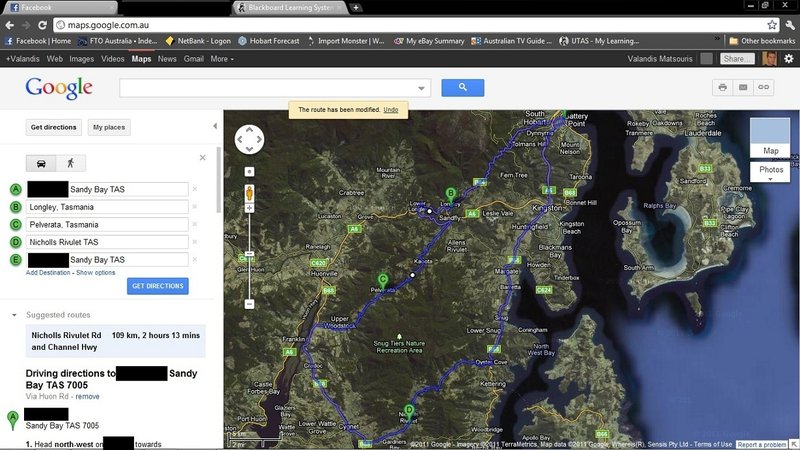The image size is (800, 450).
Task: Open Videos in the Google bar
Action: 113,59
